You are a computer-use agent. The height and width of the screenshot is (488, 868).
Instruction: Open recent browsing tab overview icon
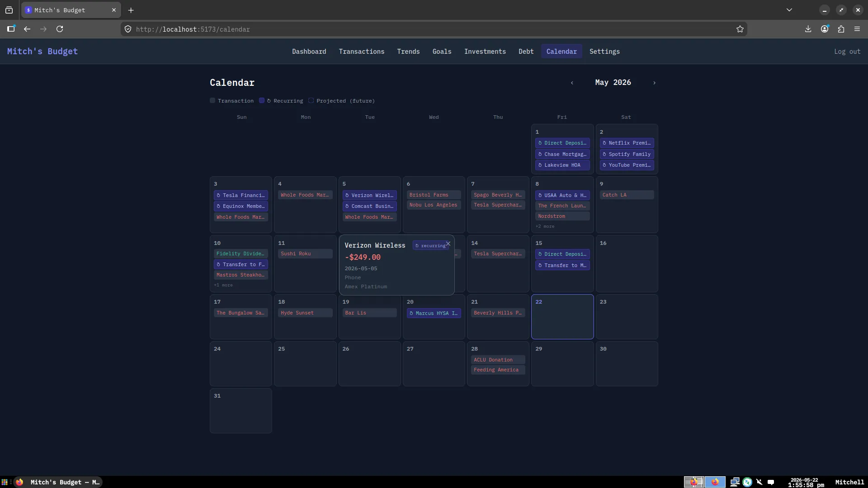(9, 10)
